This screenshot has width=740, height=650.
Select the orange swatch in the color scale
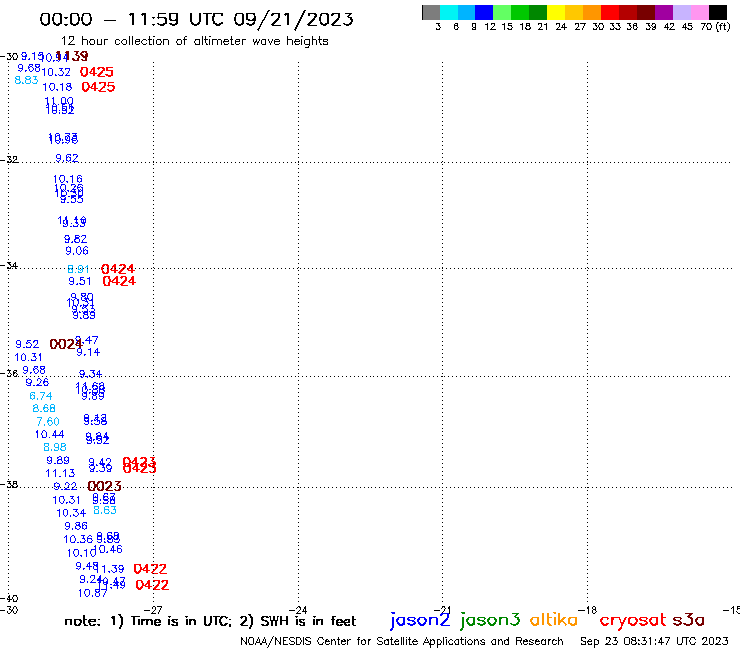(592, 12)
